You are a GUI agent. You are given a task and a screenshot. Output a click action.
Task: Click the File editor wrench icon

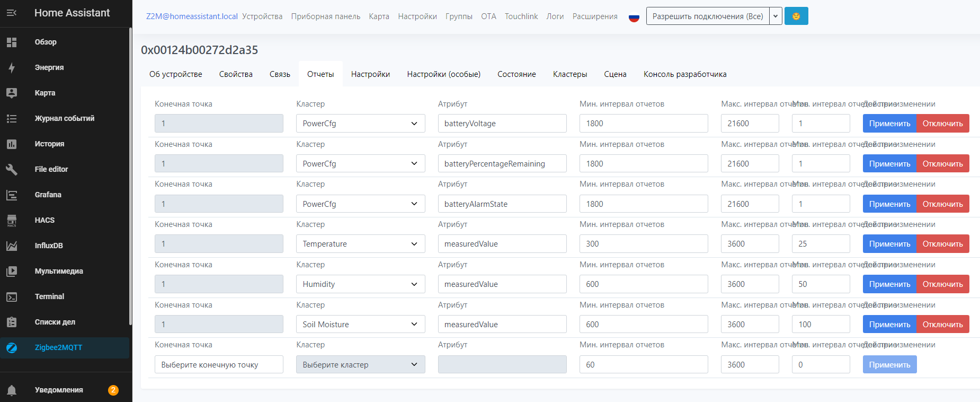(12, 169)
